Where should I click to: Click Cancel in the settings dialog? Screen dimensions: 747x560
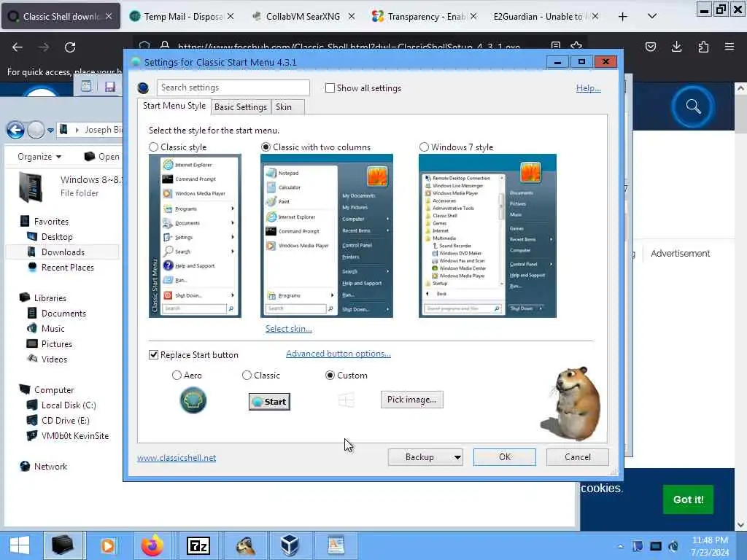(578, 457)
